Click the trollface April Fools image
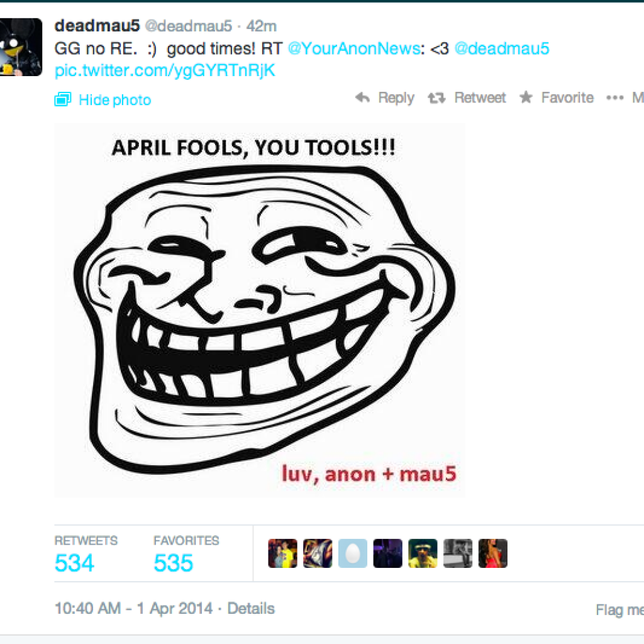 point(260,311)
